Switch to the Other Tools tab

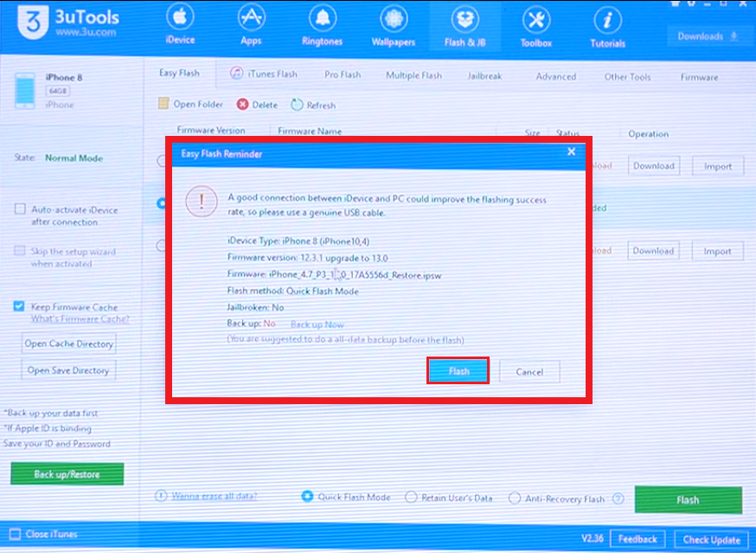[627, 77]
